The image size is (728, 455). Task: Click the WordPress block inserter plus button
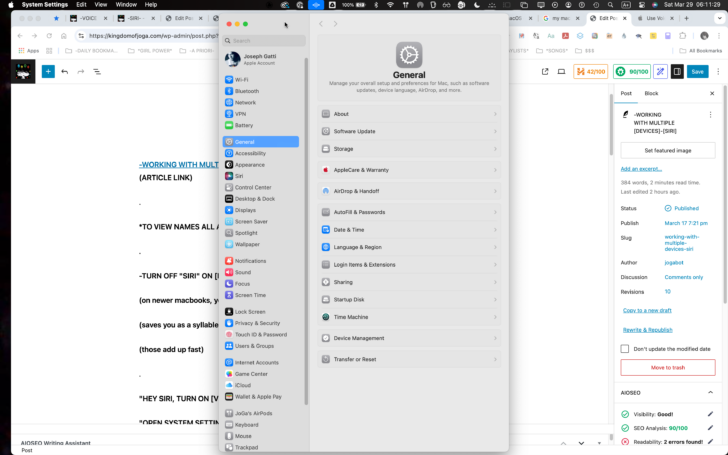pyautogui.click(x=47, y=72)
